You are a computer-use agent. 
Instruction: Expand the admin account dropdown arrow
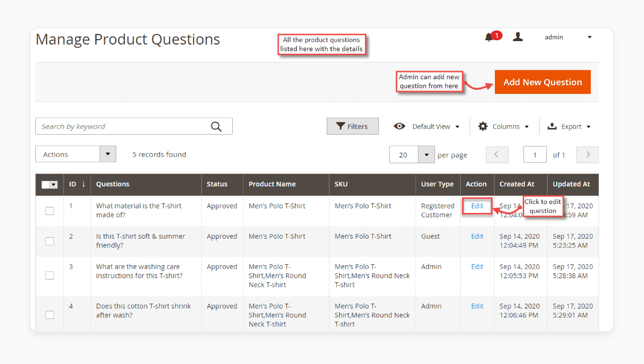click(x=590, y=37)
